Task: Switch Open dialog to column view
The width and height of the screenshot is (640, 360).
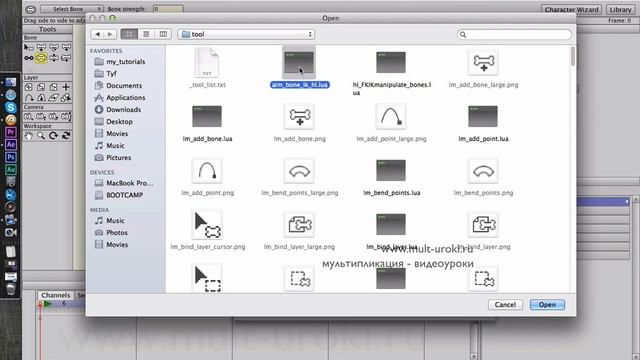Action: [163, 34]
